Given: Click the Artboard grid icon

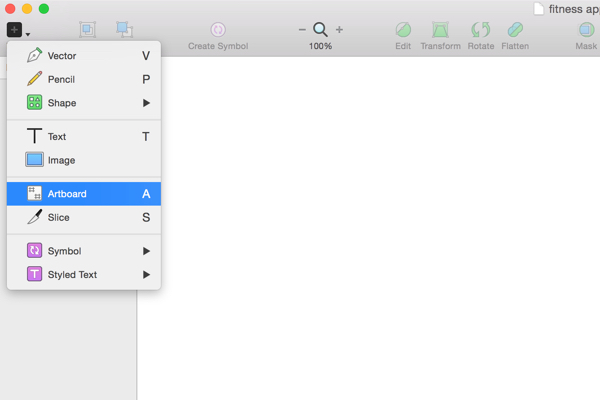Looking at the screenshot, I should [34, 193].
